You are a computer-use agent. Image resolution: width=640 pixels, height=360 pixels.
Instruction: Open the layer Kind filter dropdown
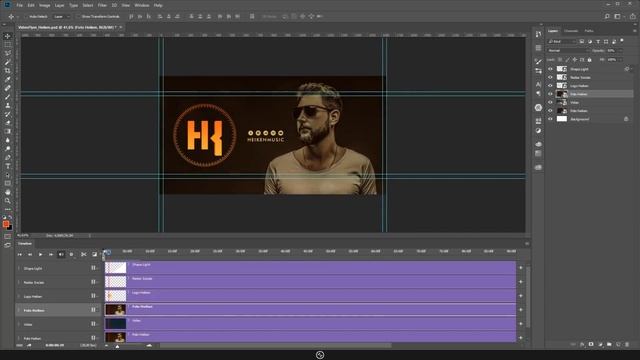tap(562, 42)
